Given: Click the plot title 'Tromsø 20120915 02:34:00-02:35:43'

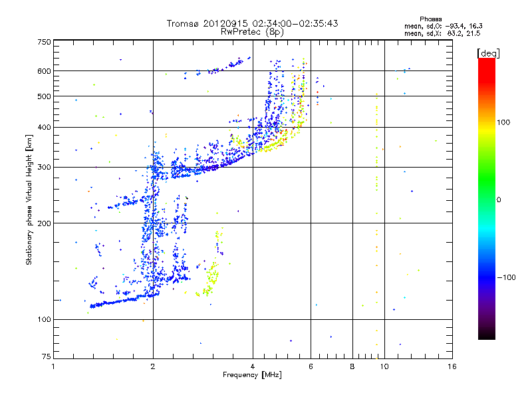Looking at the screenshot, I should [x=252, y=23].
